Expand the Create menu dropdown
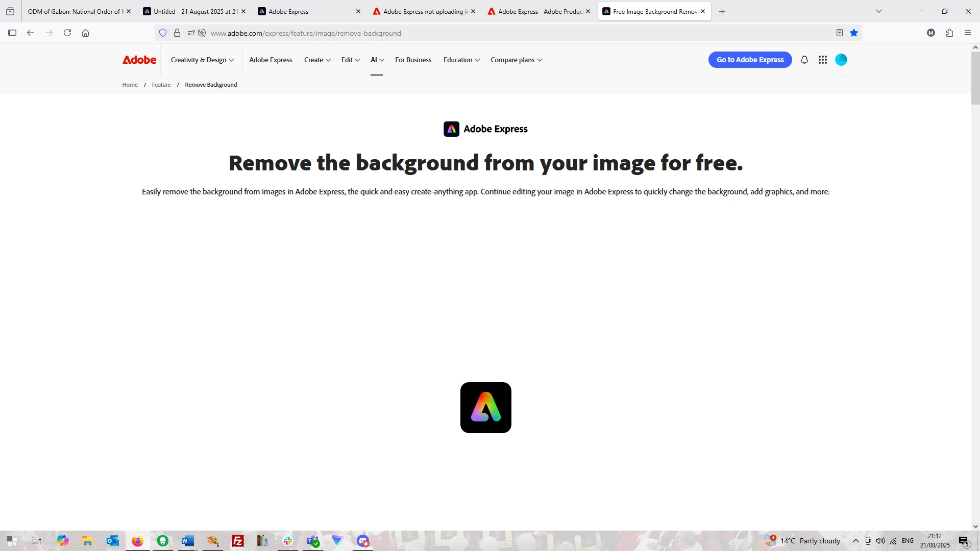This screenshot has width=980, height=551. [x=317, y=60]
